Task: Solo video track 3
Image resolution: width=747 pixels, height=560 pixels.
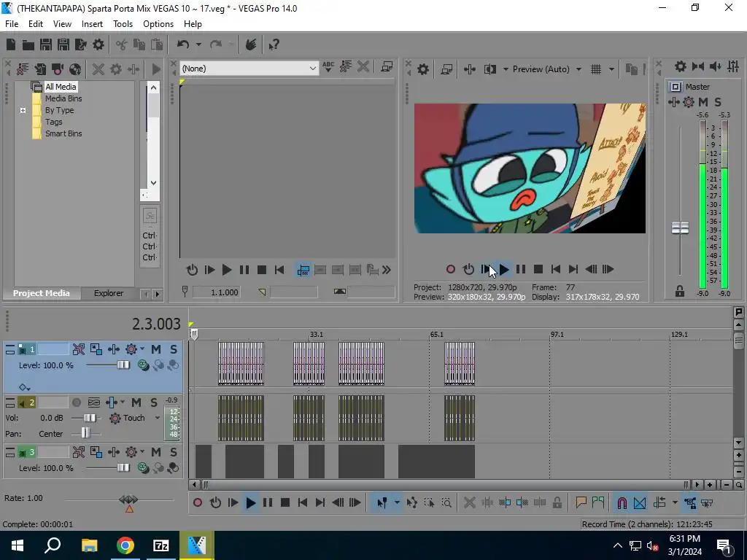Action: coord(174,452)
